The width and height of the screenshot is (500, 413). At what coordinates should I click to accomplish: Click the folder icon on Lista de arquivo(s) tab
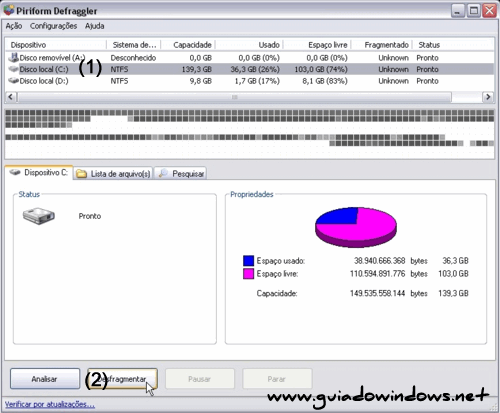tap(81, 174)
